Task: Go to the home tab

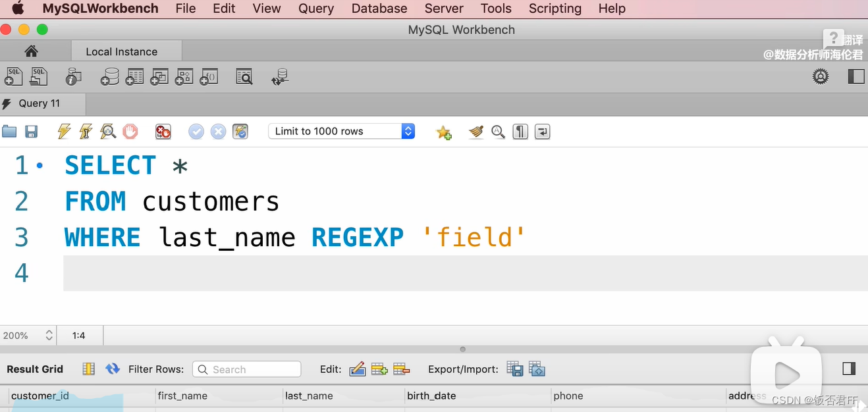Action: tap(31, 51)
